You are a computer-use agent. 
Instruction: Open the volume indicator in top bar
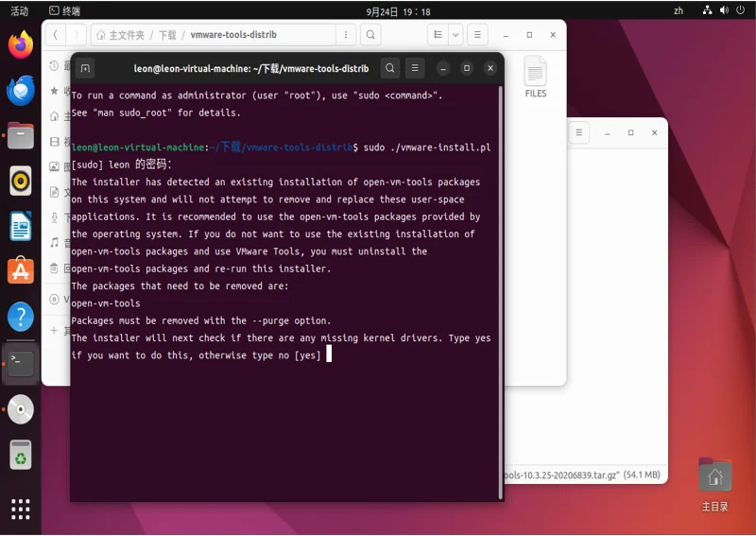(x=724, y=10)
